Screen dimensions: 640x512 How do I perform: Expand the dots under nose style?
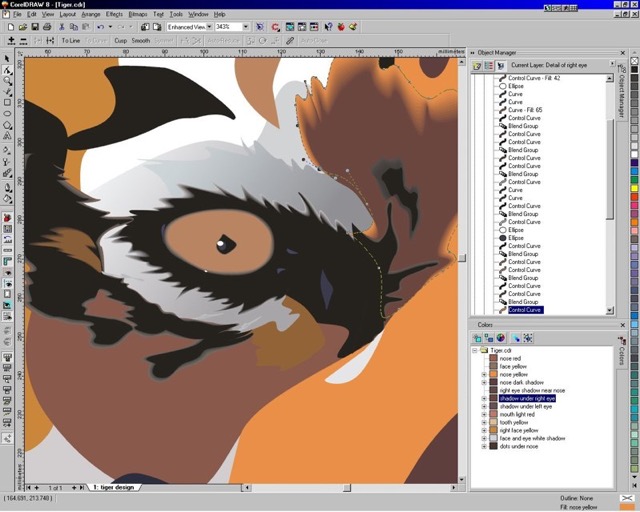tap(484, 446)
